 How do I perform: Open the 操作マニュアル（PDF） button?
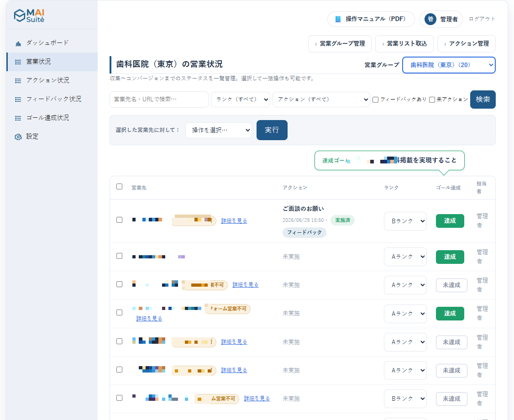tap(371, 19)
